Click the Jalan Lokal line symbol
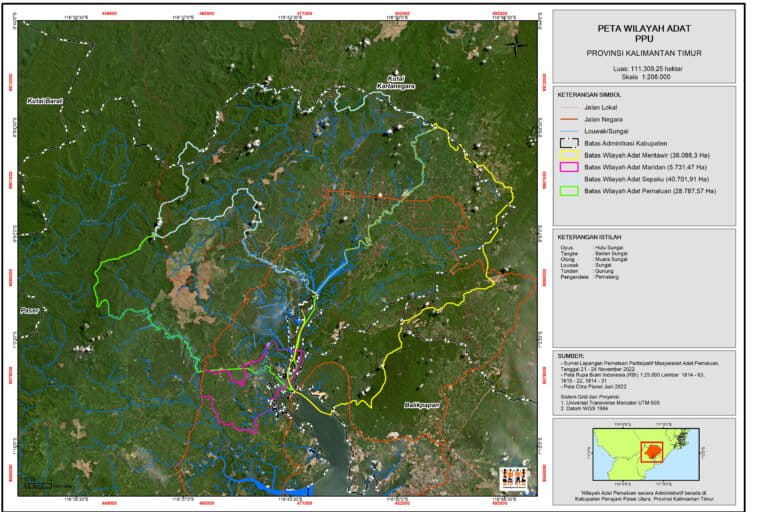 coord(569,107)
